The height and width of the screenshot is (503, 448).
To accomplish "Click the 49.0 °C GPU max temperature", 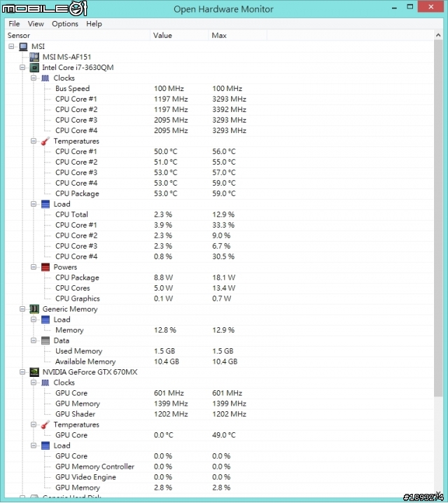I will click(224, 435).
